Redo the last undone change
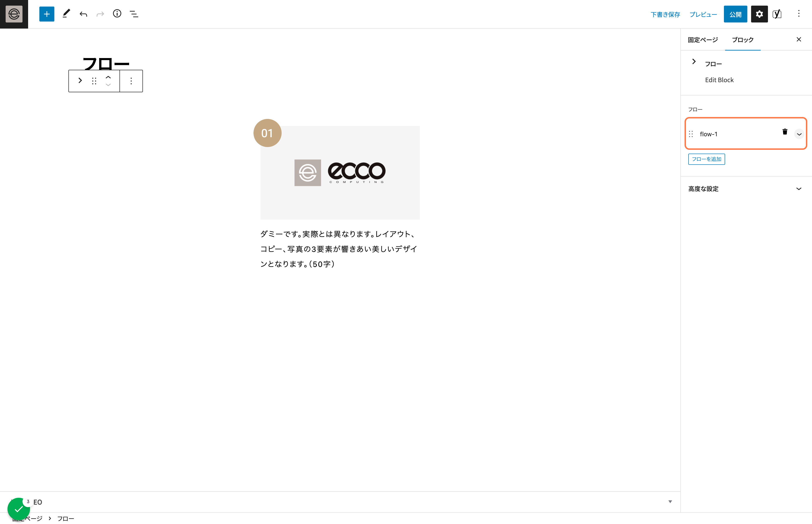Viewport: 812px width, 524px height. click(x=100, y=14)
